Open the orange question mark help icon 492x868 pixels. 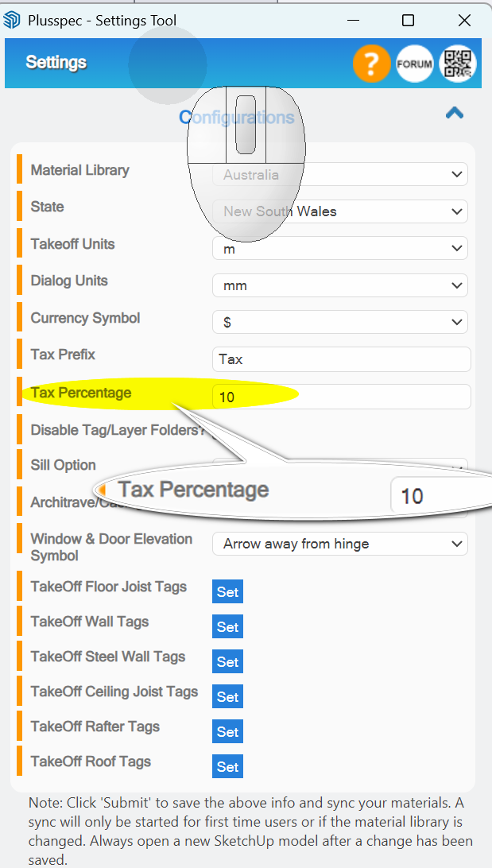(371, 64)
